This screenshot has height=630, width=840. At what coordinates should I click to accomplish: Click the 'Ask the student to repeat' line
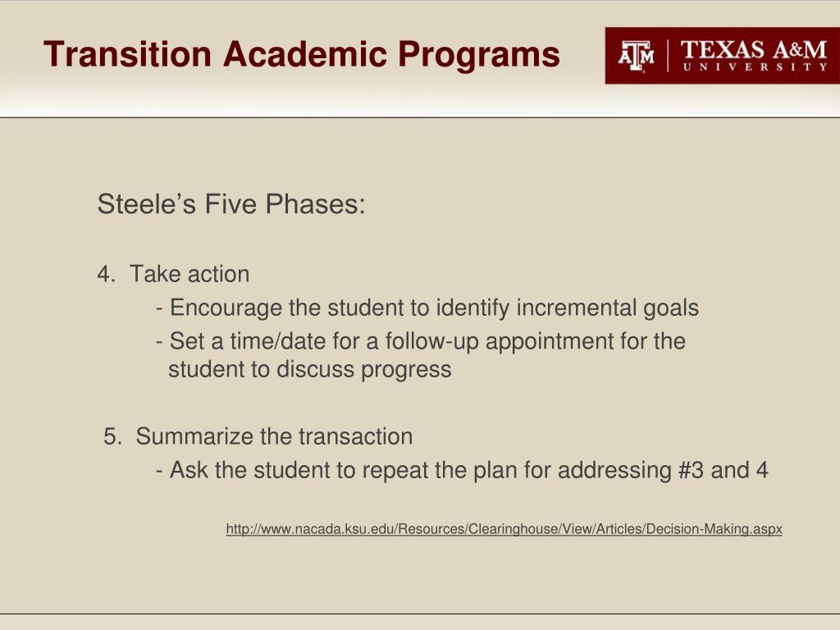[x=462, y=470]
